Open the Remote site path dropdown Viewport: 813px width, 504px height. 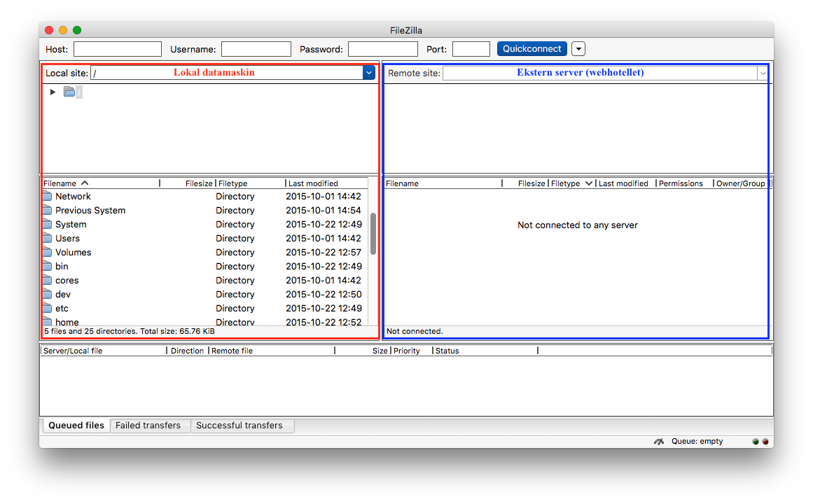762,73
